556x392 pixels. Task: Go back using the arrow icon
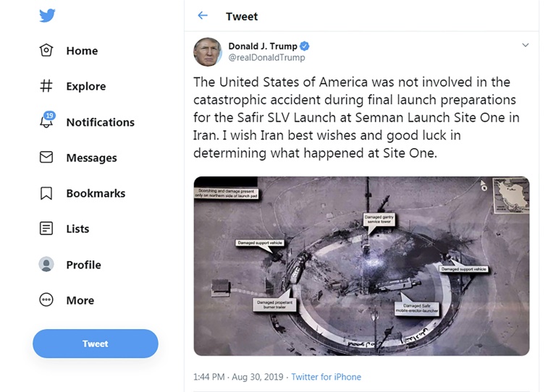(x=203, y=16)
